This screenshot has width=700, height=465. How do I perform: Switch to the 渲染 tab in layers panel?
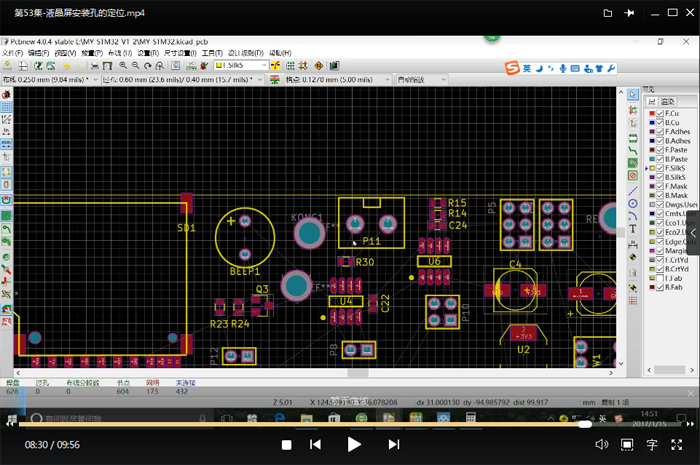pos(667,101)
